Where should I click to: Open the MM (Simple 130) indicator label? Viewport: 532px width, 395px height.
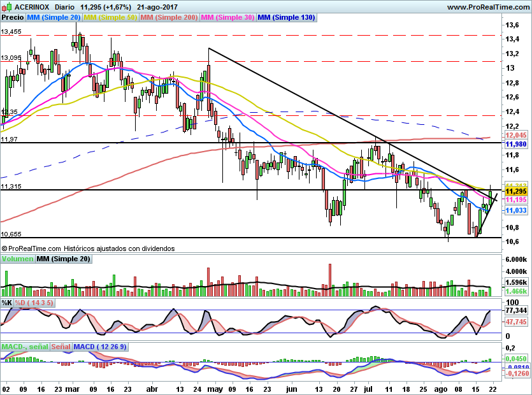click(x=286, y=18)
